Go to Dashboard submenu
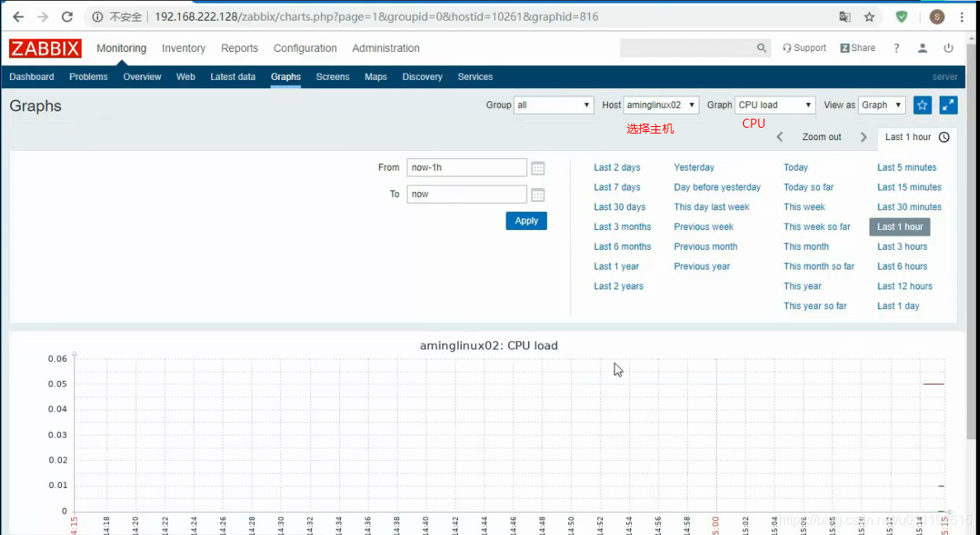980x535 pixels. click(32, 77)
